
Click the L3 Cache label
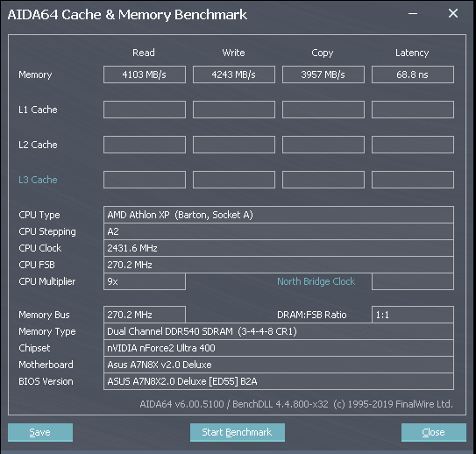point(38,180)
